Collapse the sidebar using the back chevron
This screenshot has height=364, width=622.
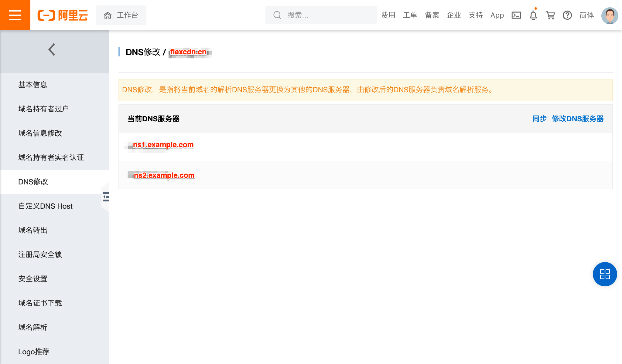coord(52,49)
